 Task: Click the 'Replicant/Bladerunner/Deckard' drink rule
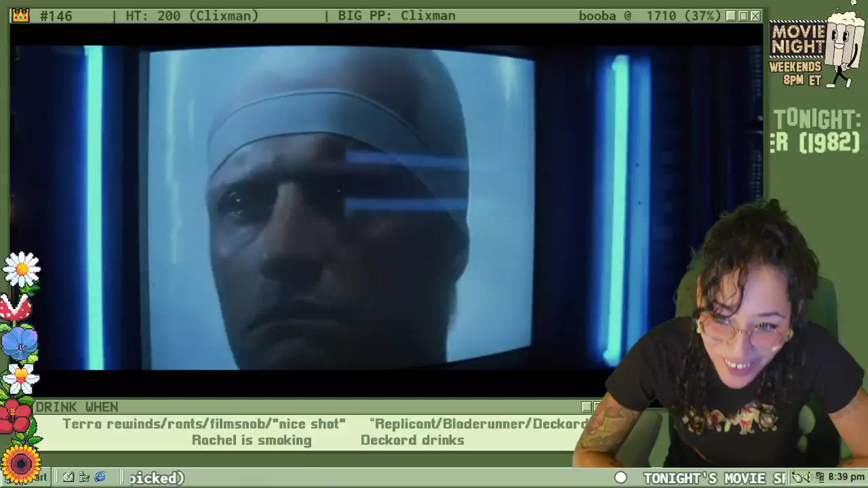coord(478,424)
